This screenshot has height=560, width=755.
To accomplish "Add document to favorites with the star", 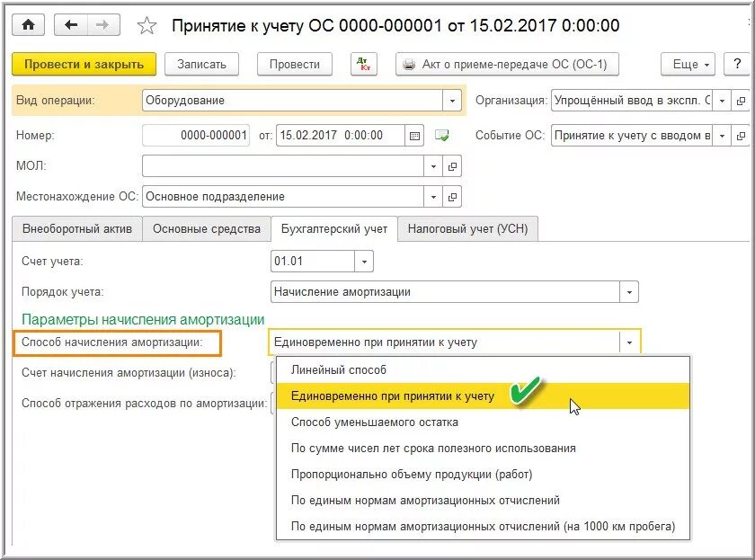I will click(x=147, y=25).
